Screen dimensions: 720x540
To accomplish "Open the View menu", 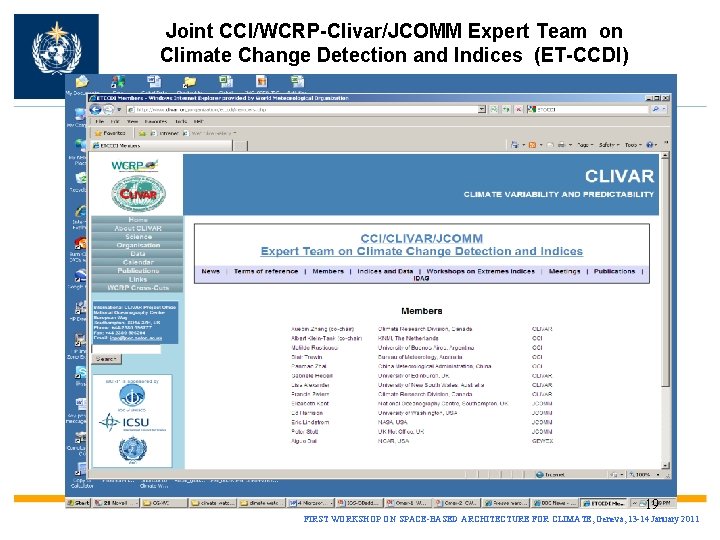I will tap(133, 122).
